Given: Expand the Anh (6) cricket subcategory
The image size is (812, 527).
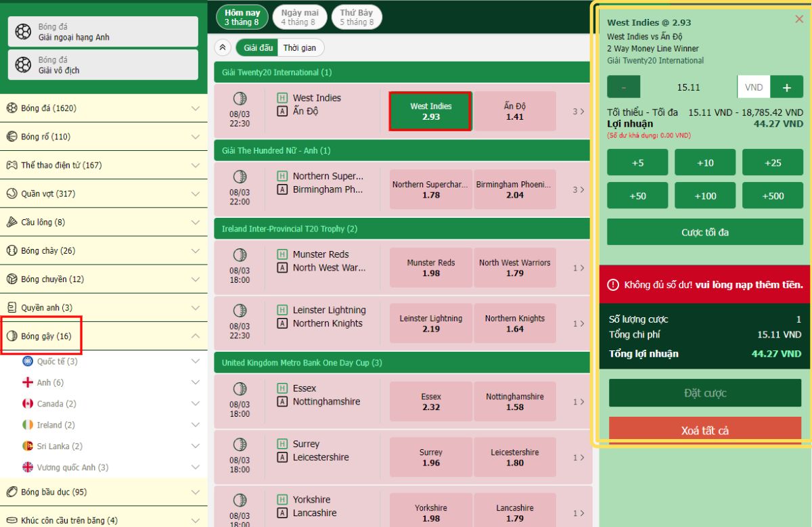Looking at the screenshot, I should tap(196, 382).
